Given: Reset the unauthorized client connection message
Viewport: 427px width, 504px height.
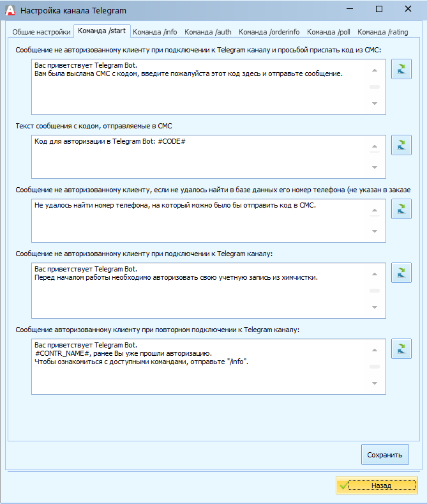Looking at the screenshot, I should (x=401, y=273).
